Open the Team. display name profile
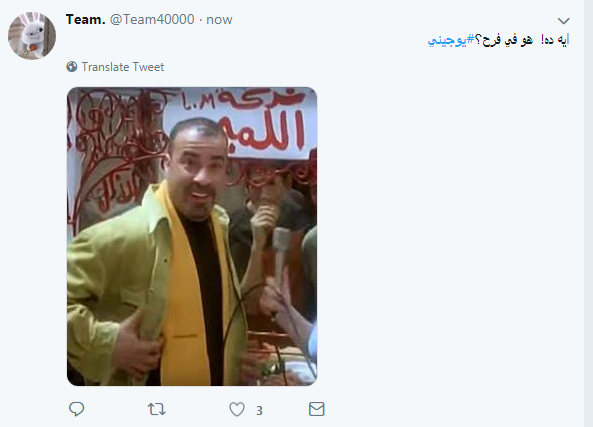 [85, 19]
